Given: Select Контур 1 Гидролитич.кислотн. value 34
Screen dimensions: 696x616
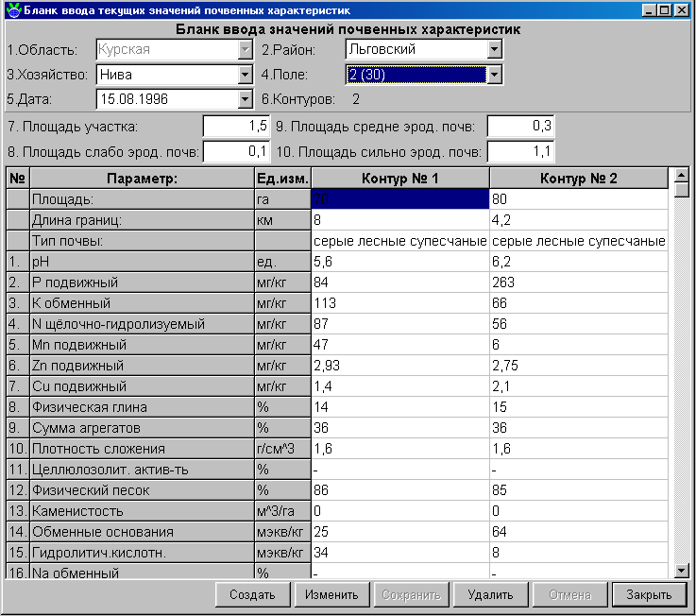Looking at the screenshot, I should [400, 553].
